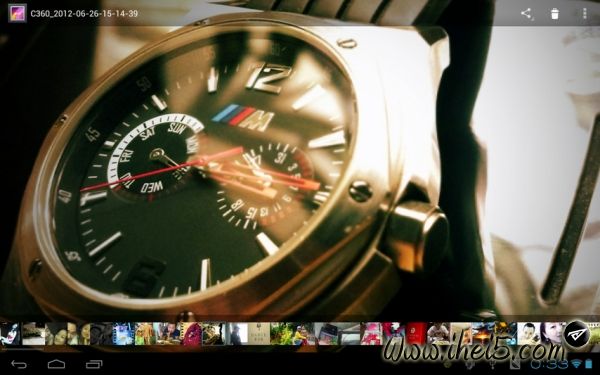
Task: Select the red cover thumbnail in filmstrip
Action: (x=416, y=334)
